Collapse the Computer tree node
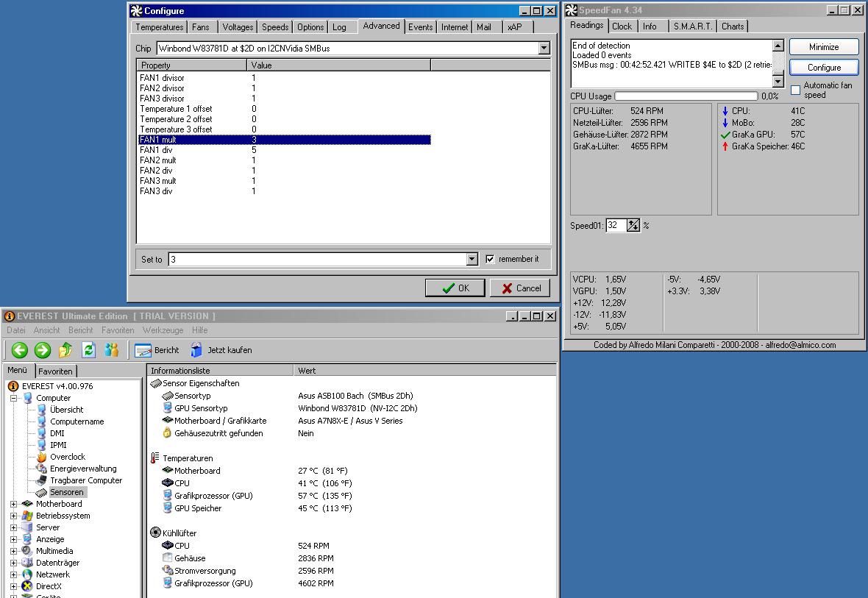868x598 pixels. point(14,398)
